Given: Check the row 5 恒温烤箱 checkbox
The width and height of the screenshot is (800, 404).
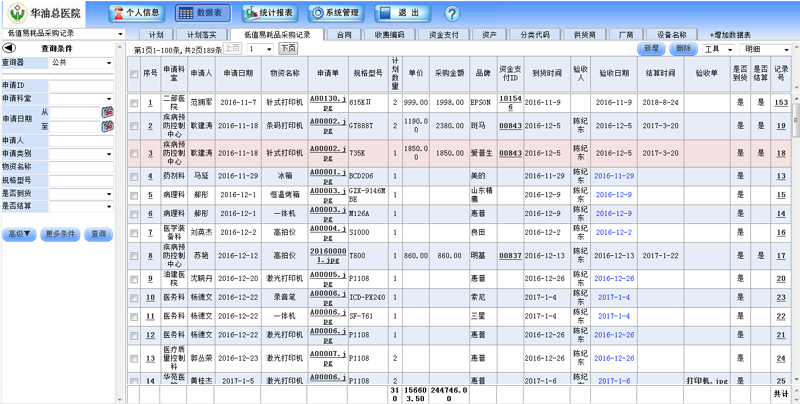Looking at the screenshot, I should tap(134, 195).
